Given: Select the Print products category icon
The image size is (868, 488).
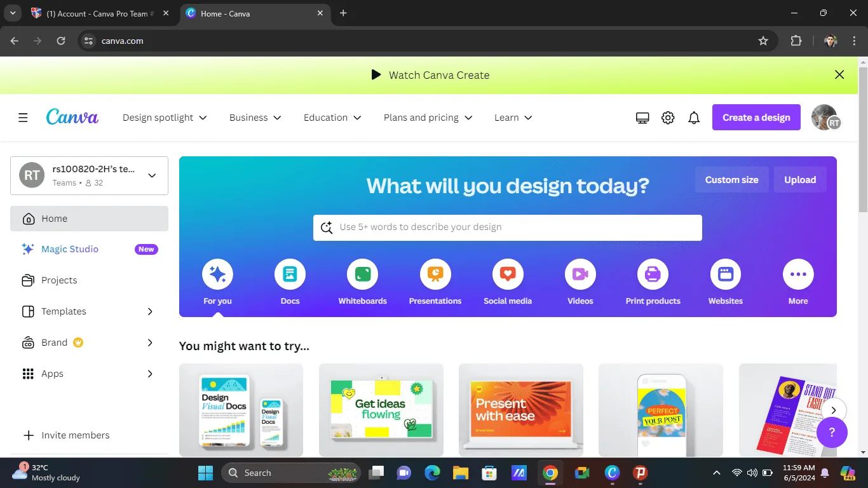Looking at the screenshot, I should 653,274.
